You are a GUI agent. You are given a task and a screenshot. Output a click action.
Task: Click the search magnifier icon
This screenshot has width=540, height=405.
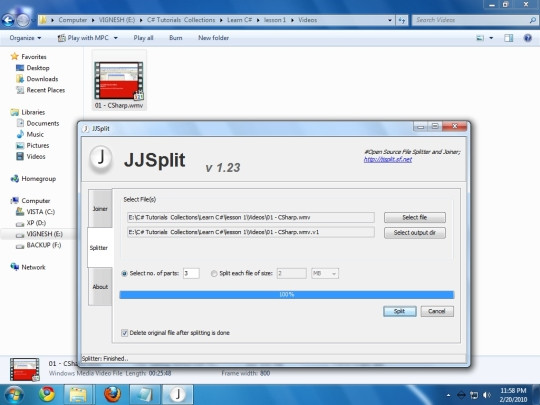pyautogui.click(x=532, y=20)
